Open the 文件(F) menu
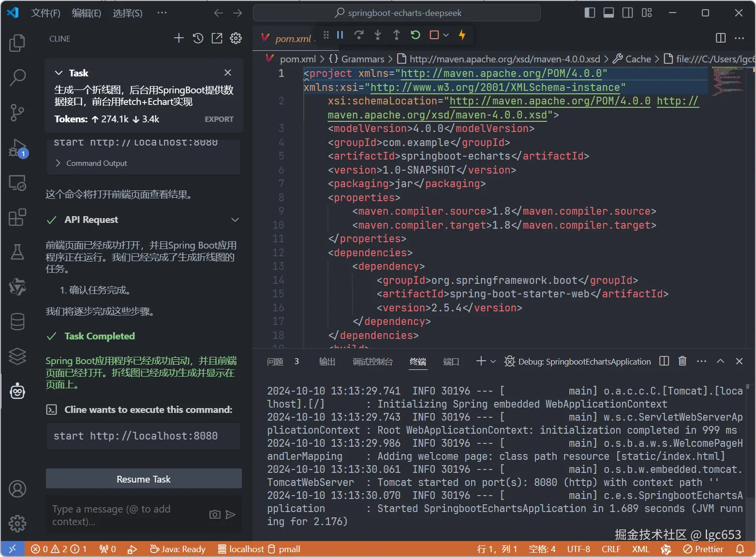756x557 pixels. pyautogui.click(x=45, y=13)
